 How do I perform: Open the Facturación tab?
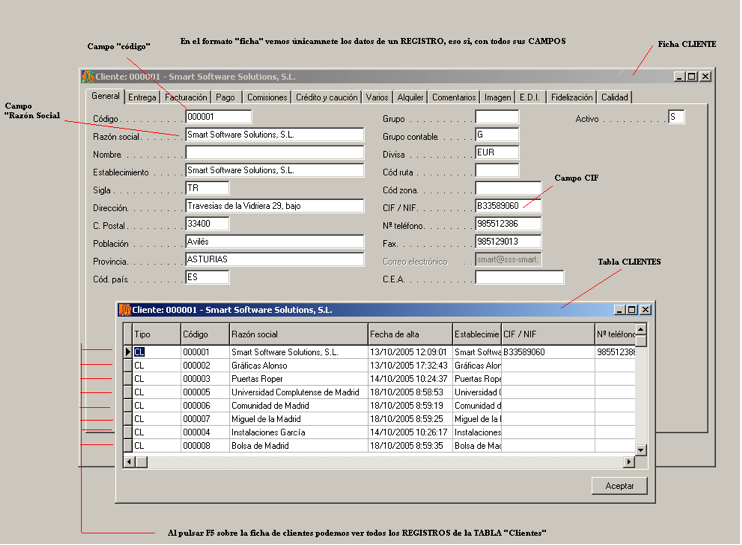click(186, 98)
